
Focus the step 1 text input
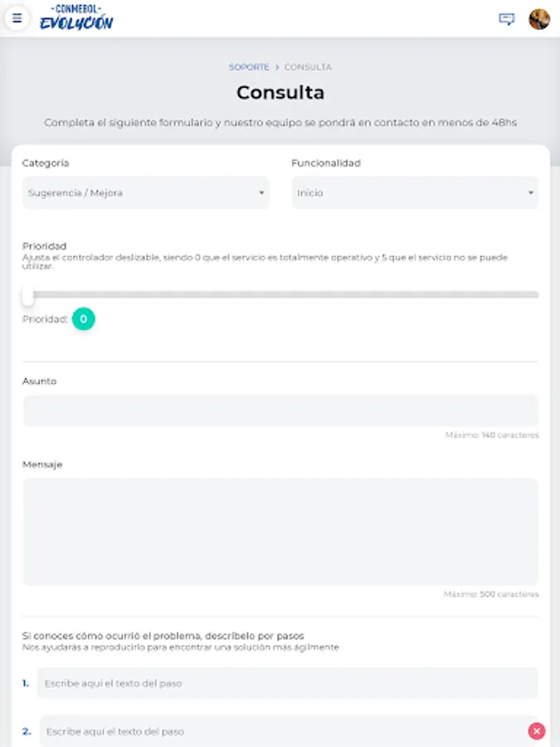point(287,683)
